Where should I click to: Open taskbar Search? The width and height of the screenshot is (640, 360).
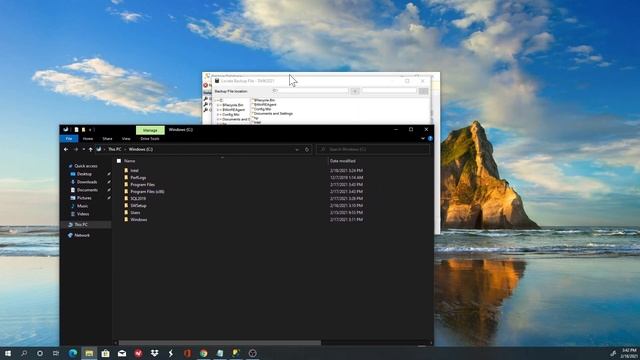[24, 353]
